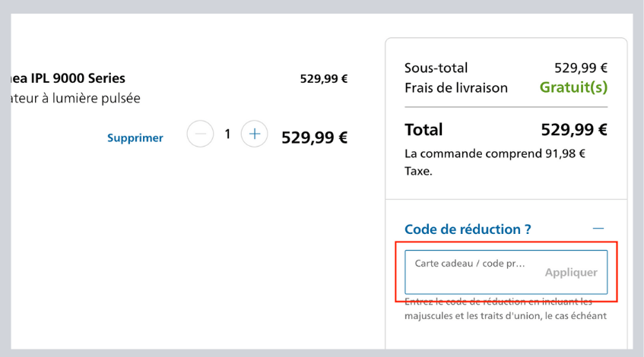Click the green Gratuit(s) text
Viewport: 644px width, 357px height.
573,87
